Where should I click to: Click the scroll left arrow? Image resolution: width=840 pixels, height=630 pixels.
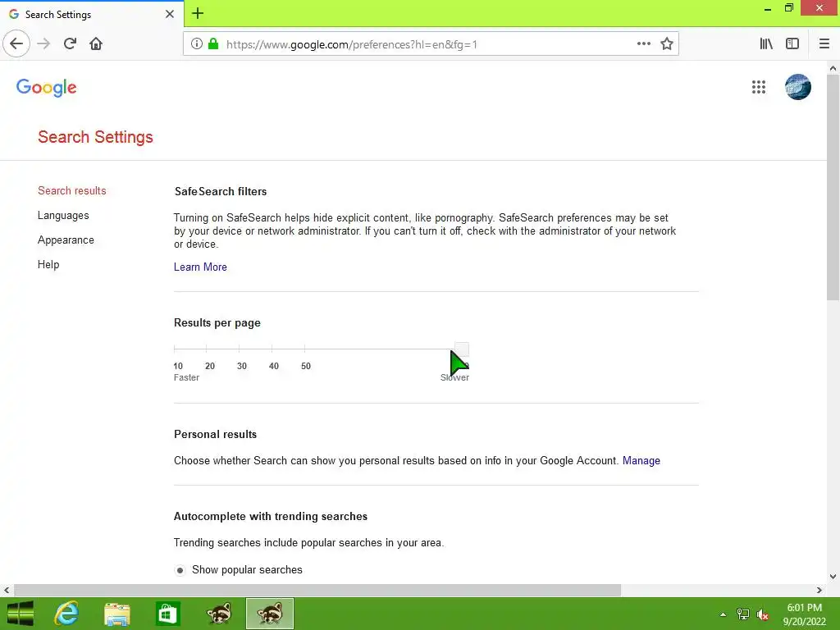(x=7, y=591)
